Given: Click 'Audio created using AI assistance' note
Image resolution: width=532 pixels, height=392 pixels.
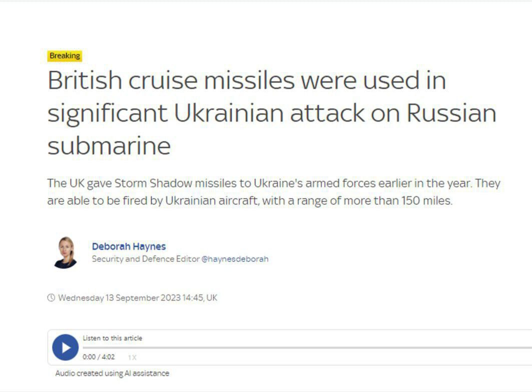Looking at the screenshot, I should tap(112, 373).
